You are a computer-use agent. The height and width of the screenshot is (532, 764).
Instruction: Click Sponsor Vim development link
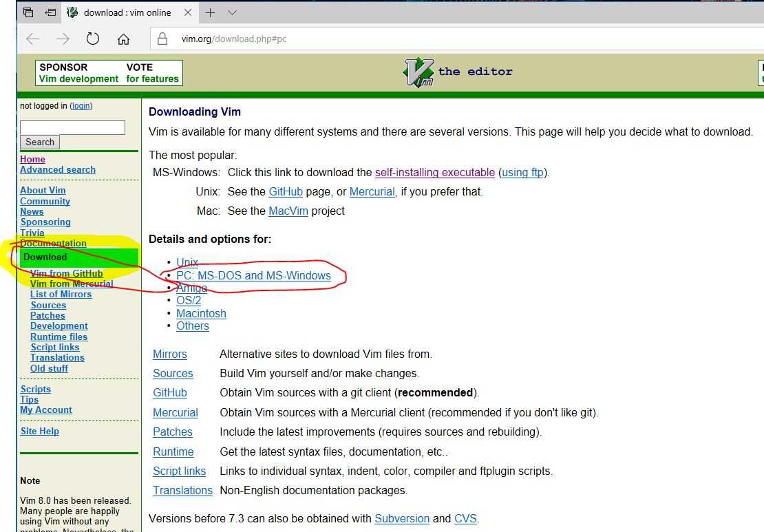[78, 73]
